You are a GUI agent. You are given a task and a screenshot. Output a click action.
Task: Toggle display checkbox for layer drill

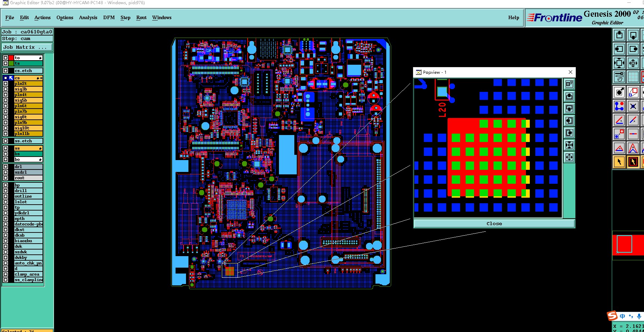(x=6, y=191)
